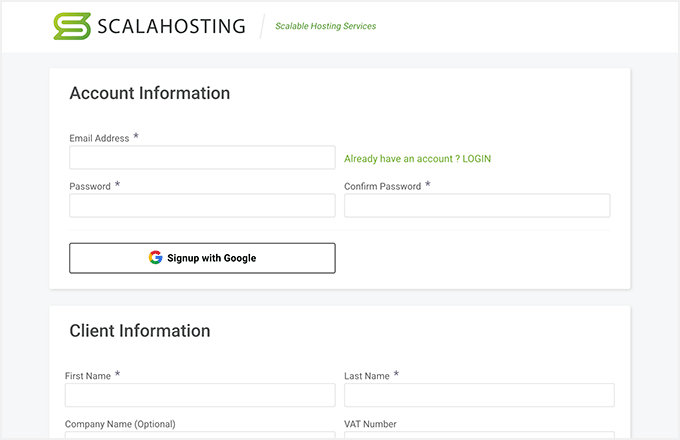Click the Company Name (Optional) label
This screenshot has width=680, height=440.
[120, 424]
